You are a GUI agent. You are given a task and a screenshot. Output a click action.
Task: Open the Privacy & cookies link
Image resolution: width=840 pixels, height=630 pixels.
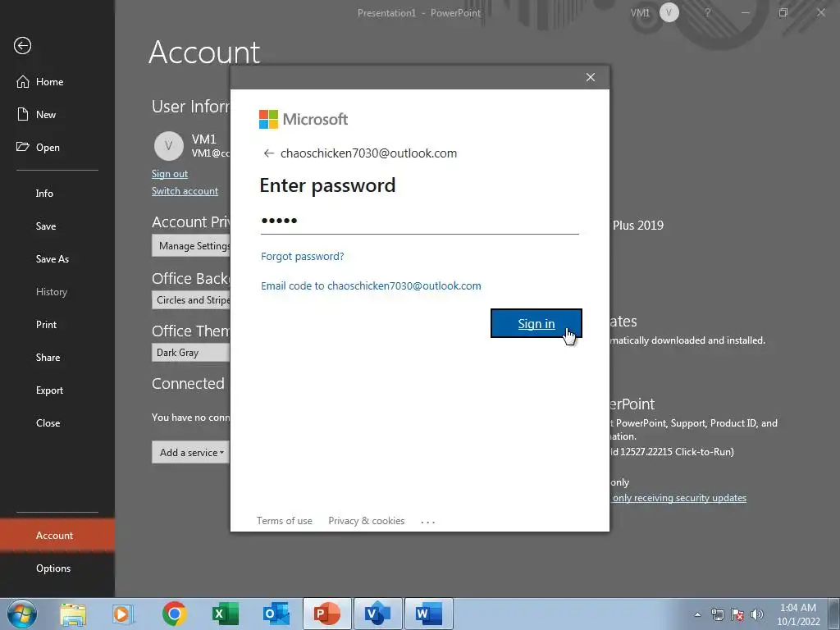[x=367, y=521]
